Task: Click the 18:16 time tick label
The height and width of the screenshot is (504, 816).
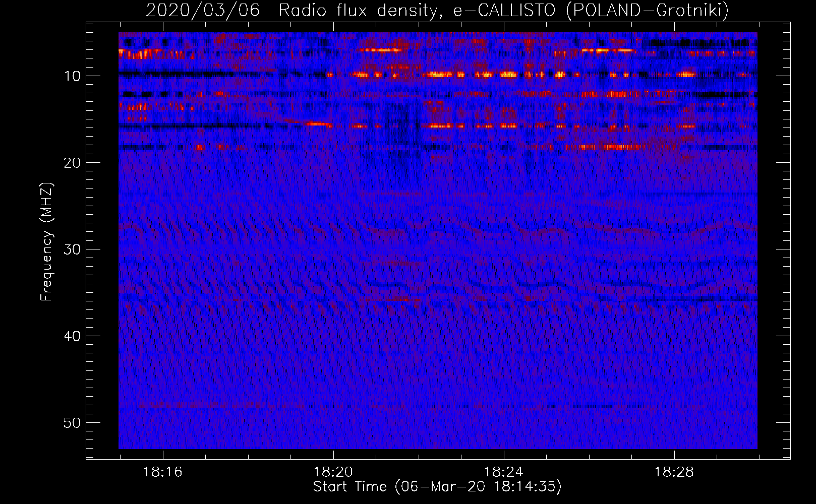Action: click(163, 472)
